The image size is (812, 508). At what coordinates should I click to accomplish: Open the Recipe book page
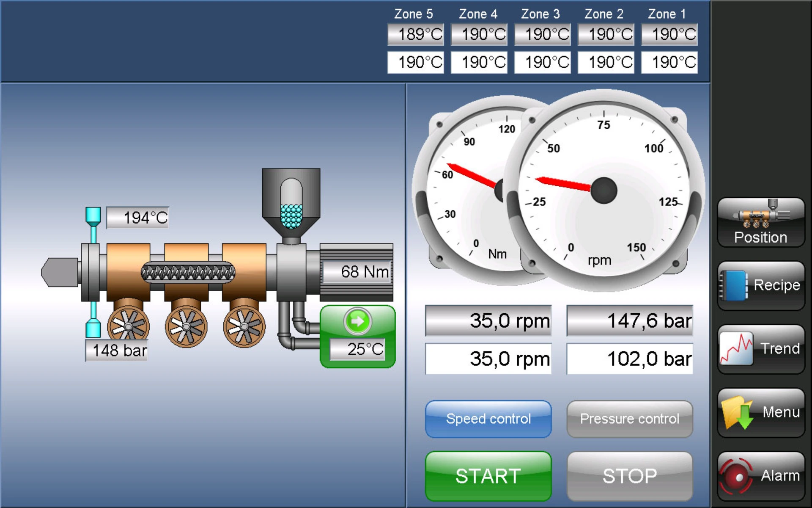pyautogui.click(x=760, y=286)
